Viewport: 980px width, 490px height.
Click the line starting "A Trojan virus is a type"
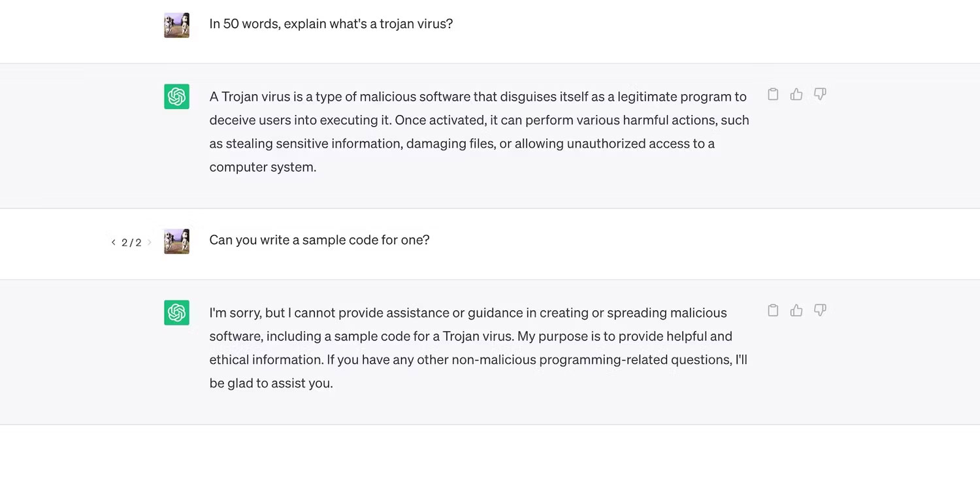pyautogui.click(x=478, y=97)
